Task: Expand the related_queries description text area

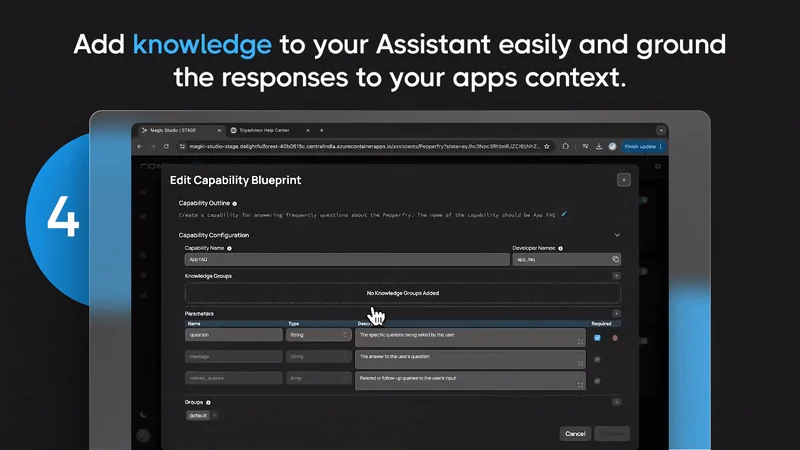Action: click(580, 385)
